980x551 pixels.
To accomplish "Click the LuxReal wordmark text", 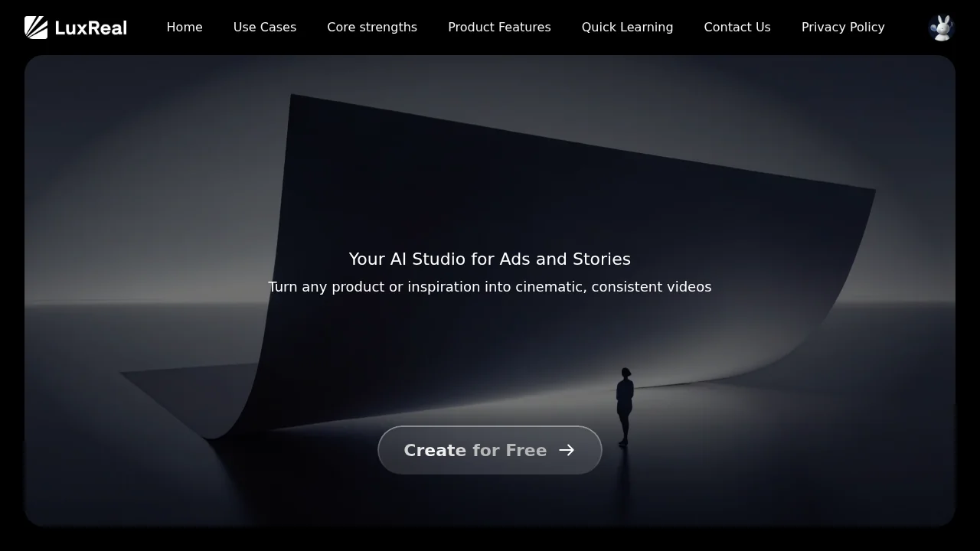I will click(x=90, y=28).
